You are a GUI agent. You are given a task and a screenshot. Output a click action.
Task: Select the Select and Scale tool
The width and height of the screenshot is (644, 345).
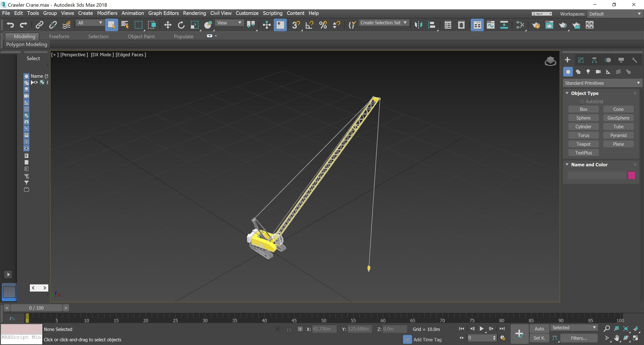click(195, 25)
